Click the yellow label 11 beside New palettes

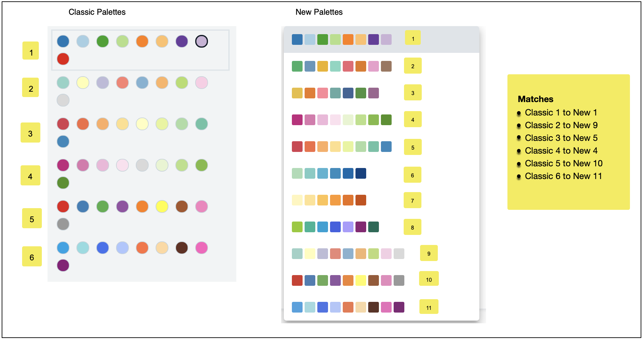click(x=429, y=307)
